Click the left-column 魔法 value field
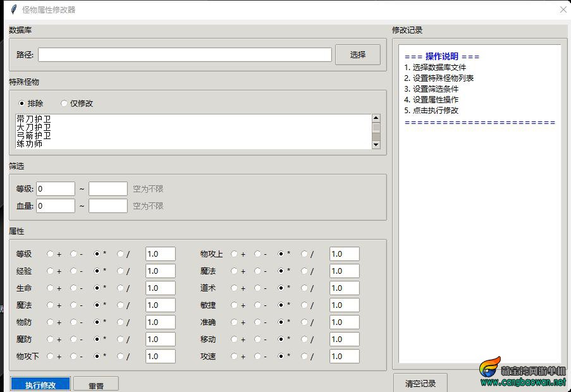Image resolution: width=571 pixels, height=392 pixels. 161,305
